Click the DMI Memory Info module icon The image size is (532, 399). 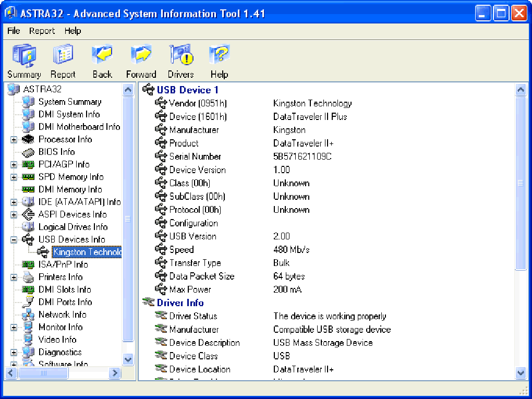point(28,190)
